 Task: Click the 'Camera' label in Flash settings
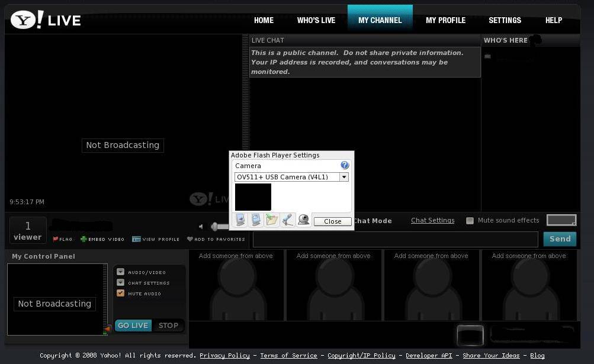[x=248, y=166]
